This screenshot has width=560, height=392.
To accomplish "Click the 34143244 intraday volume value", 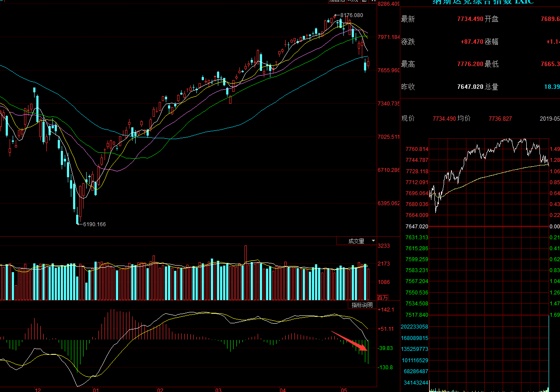I will [416, 383].
